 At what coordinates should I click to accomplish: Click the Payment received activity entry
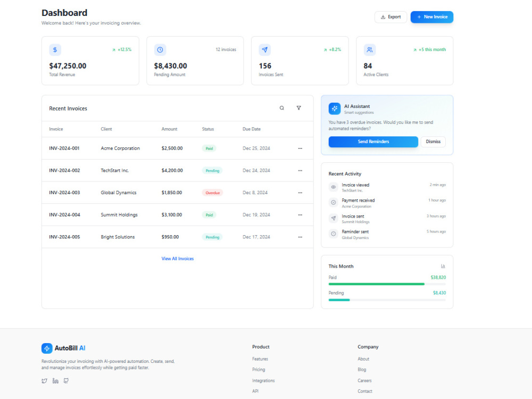[x=387, y=203]
